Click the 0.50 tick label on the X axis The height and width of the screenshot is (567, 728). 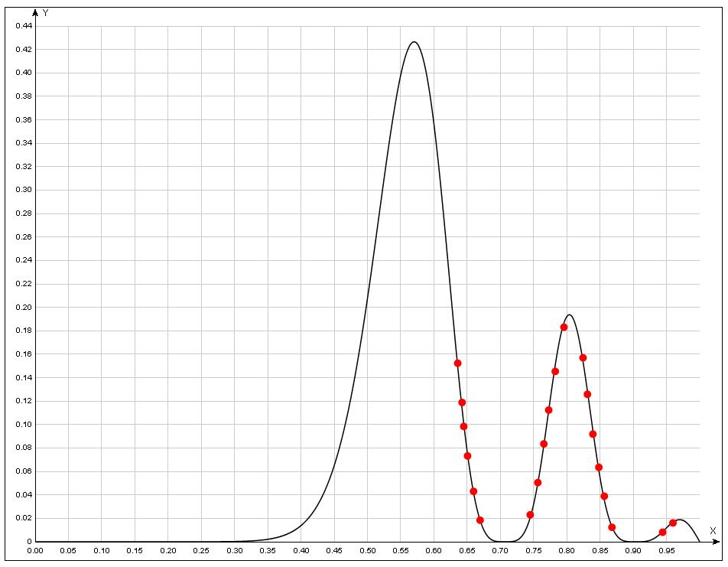point(367,551)
